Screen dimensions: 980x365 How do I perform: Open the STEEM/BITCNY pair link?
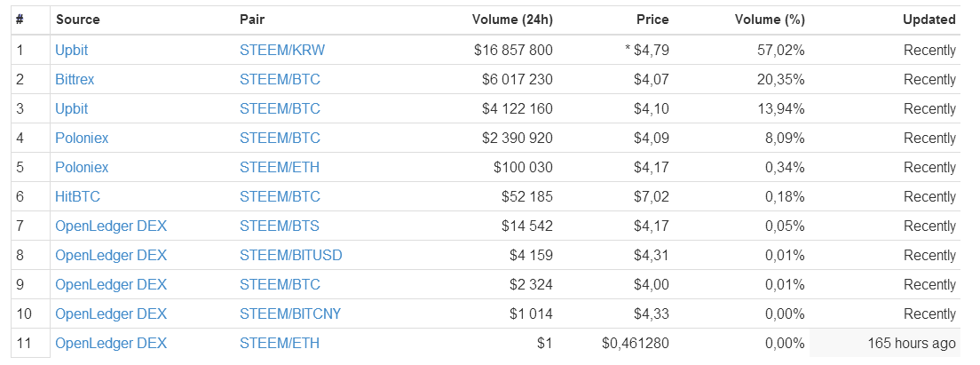[x=290, y=313]
